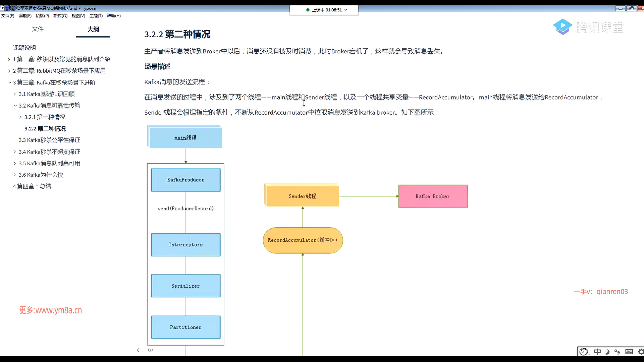Viewport: 644px width, 362px height.
Task: Open the IME soft keyboard icon
Action: click(629, 352)
